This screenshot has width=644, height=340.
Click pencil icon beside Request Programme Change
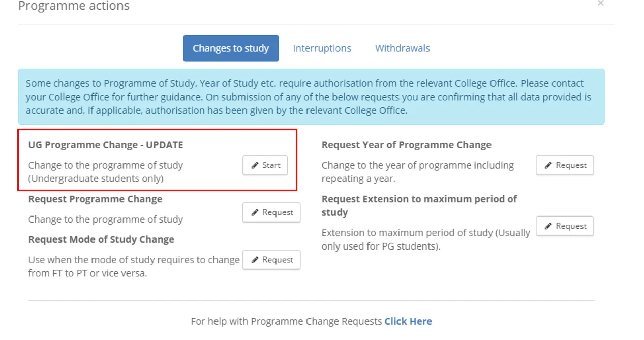click(x=255, y=212)
